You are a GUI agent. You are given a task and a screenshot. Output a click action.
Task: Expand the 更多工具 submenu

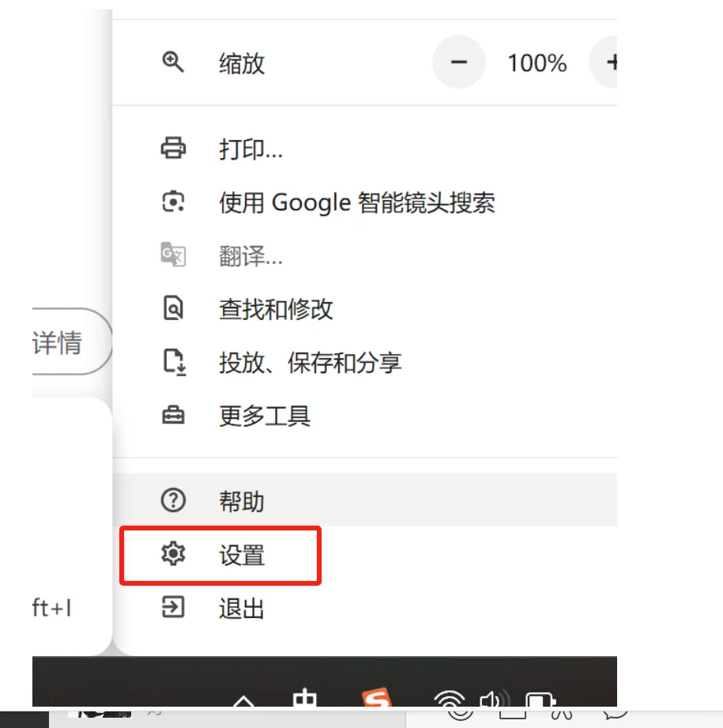coord(264,415)
